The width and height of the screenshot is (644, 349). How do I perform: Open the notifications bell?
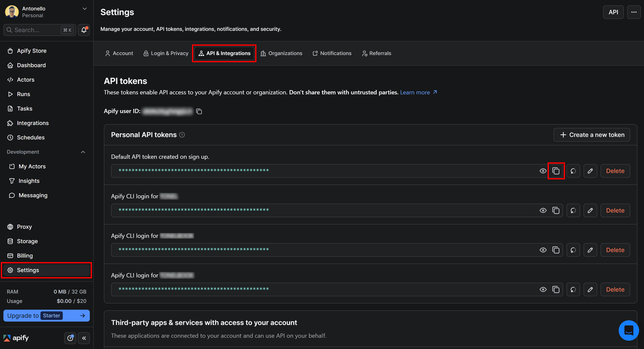tap(84, 30)
